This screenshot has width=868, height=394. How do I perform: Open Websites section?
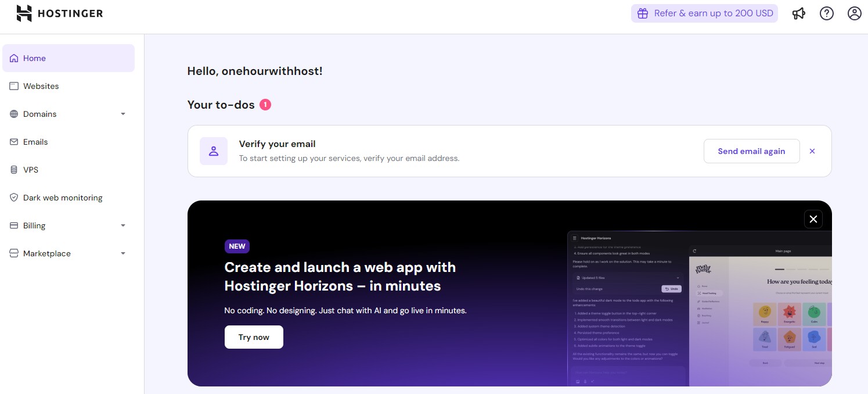click(69, 86)
